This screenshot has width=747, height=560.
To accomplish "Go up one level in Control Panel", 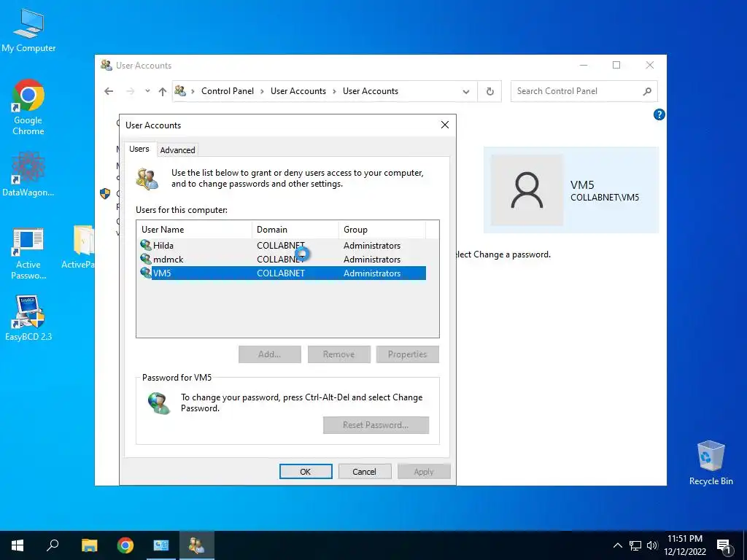I will (x=163, y=91).
